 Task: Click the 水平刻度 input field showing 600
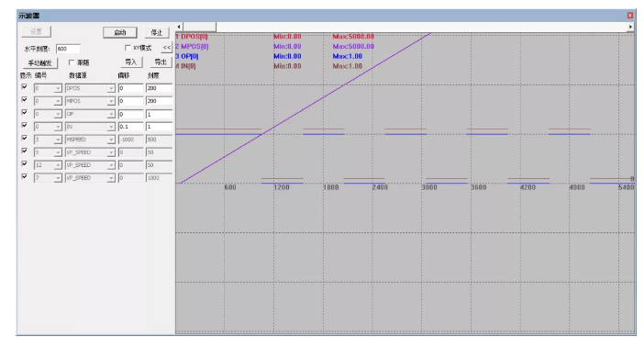coord(68,49)
